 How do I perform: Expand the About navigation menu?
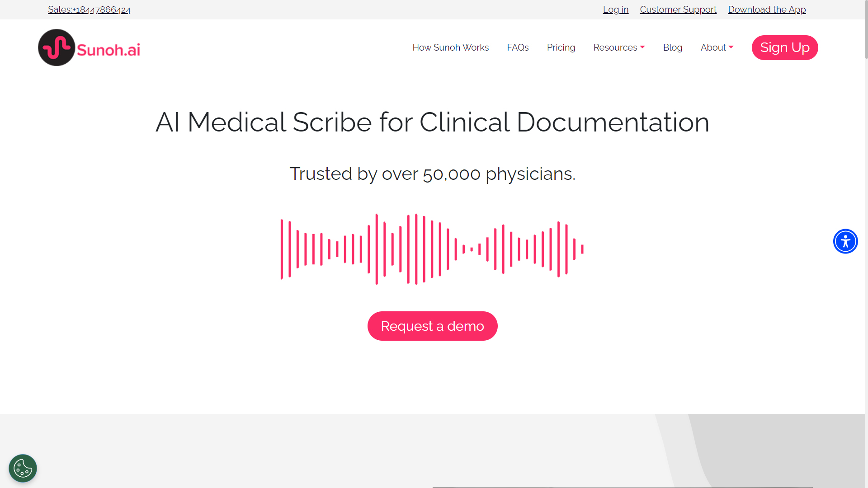point(717,47)
